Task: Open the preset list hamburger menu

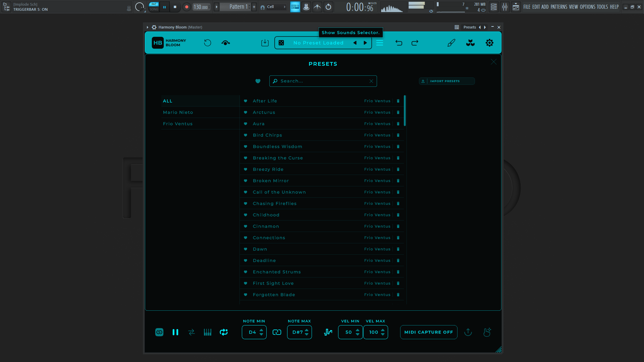Action: tap(380, 43)
